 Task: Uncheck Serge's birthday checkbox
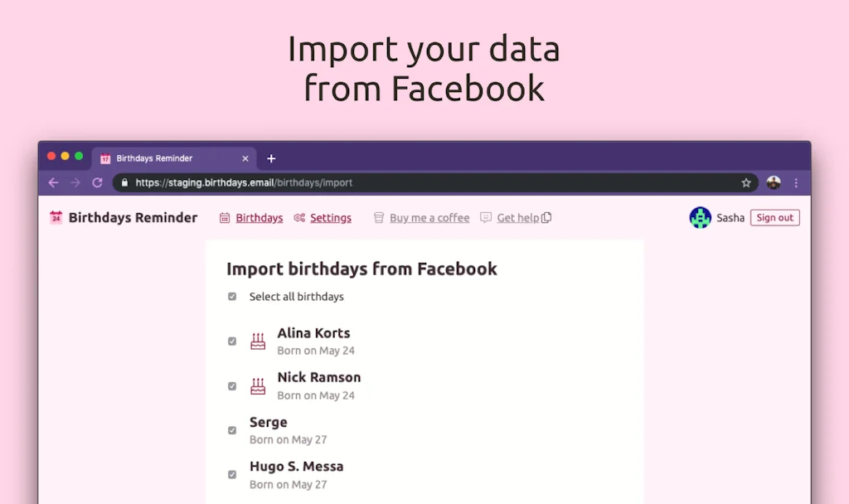pos(232,429)
